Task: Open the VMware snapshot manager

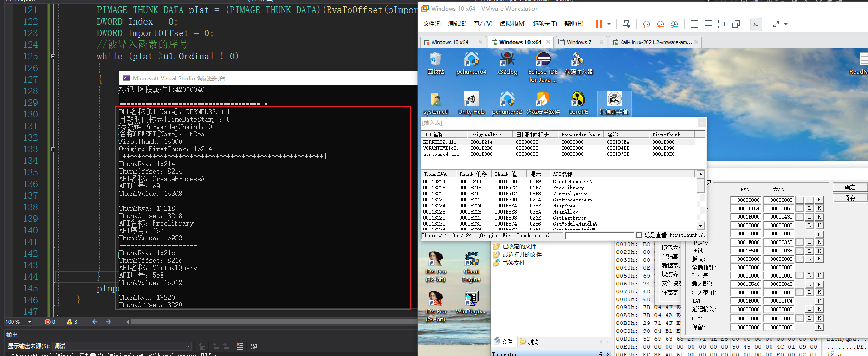Action: [674, 24]
